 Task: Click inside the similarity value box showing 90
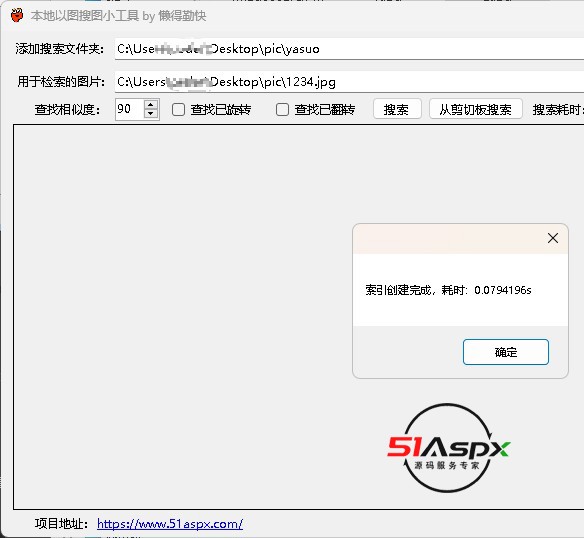coord(129,109)
